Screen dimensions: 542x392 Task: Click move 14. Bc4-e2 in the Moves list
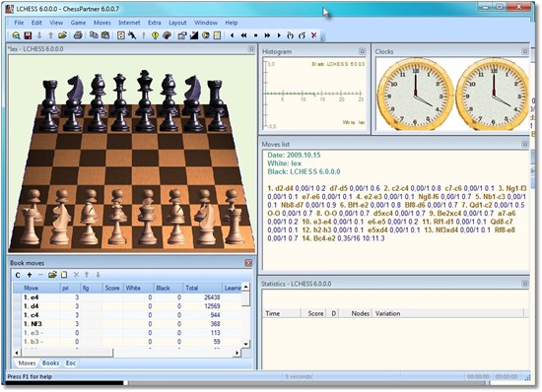pyautogui.click(x=318, y=238)
